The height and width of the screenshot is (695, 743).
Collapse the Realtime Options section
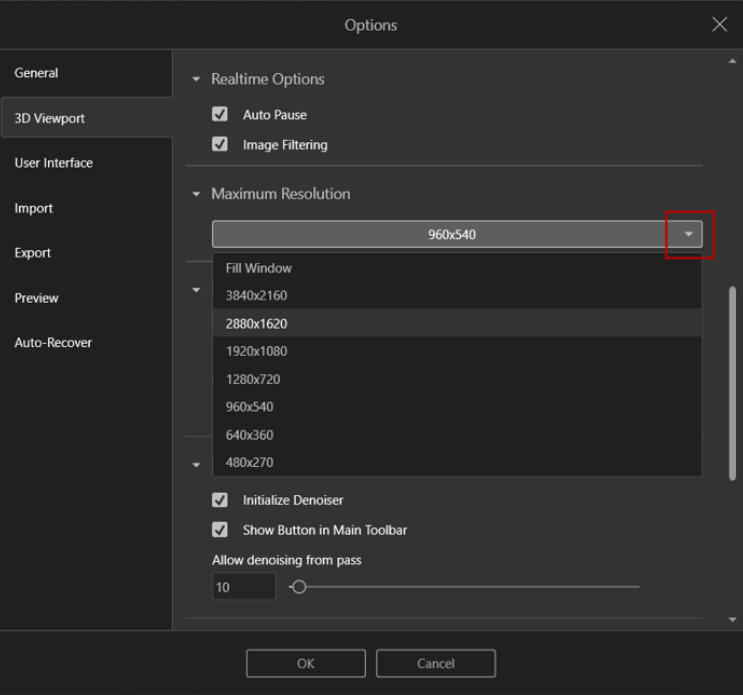pos(197,79)
